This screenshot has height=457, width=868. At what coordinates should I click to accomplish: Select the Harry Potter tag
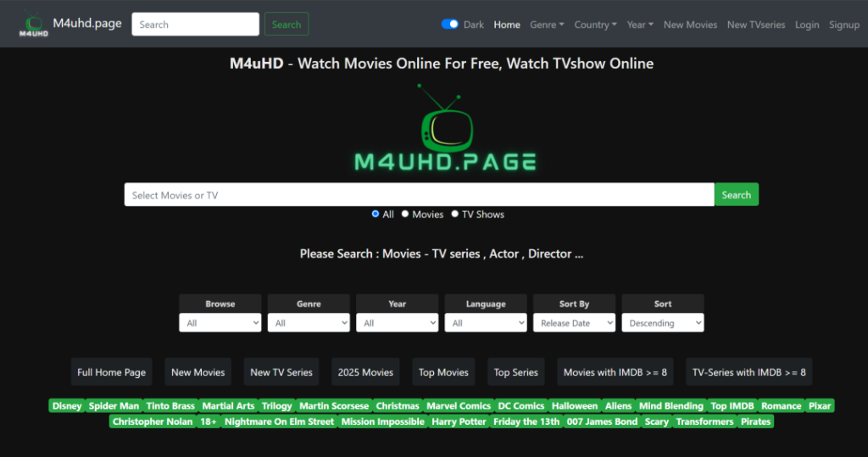click(459, 421)
